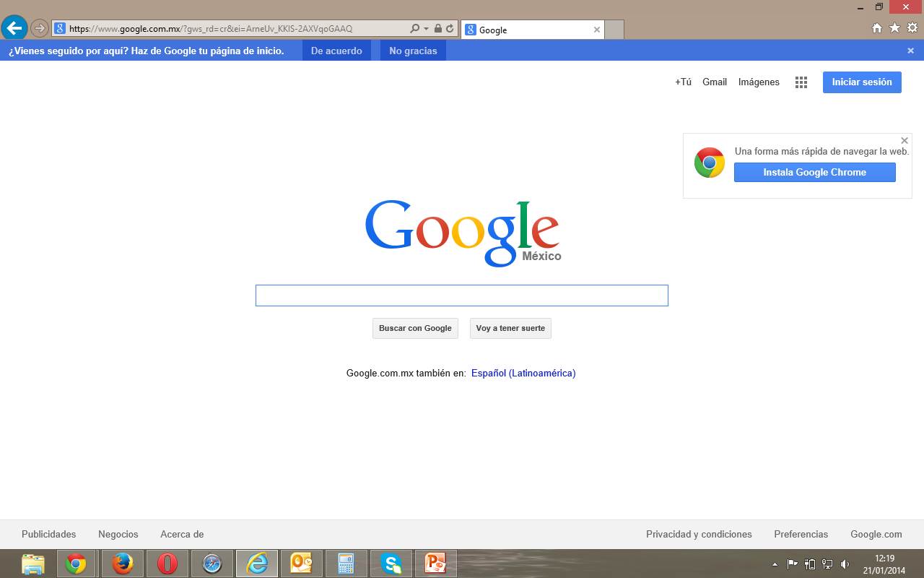Click the Internet Explorer taskbar icon
Screen dimensions: 924x578
pos(257,564)
